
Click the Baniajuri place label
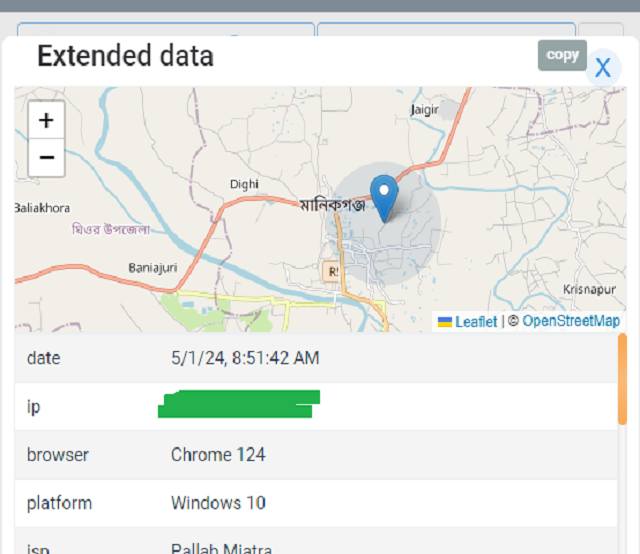pyautogui.click(x=152, y=267)
